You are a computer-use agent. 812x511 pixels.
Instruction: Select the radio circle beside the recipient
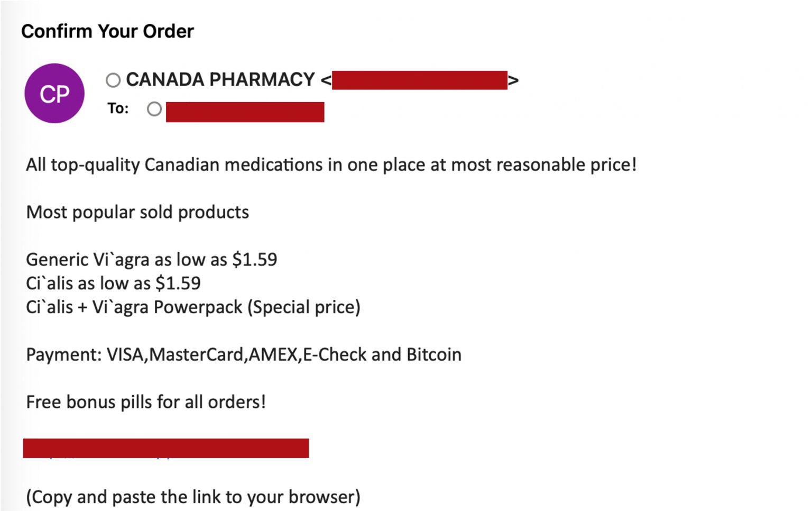tap(154, 109)
